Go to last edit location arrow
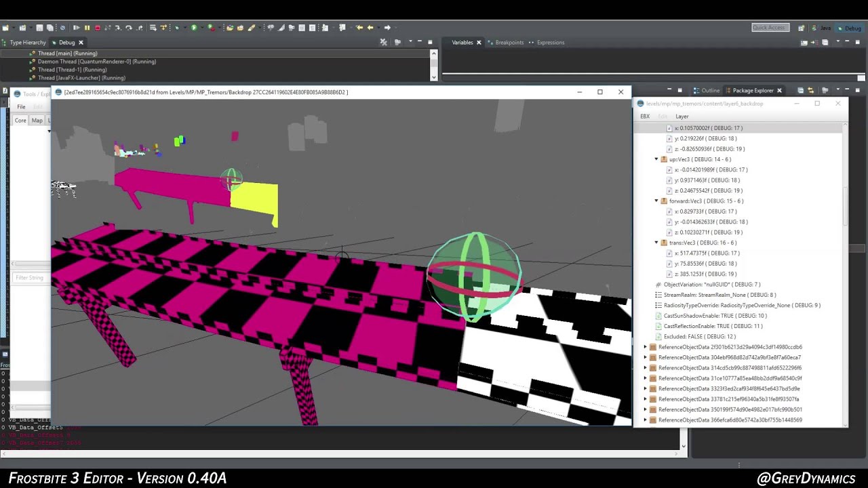The height and width of the screenshot is (488, 868). click(359, 28)
